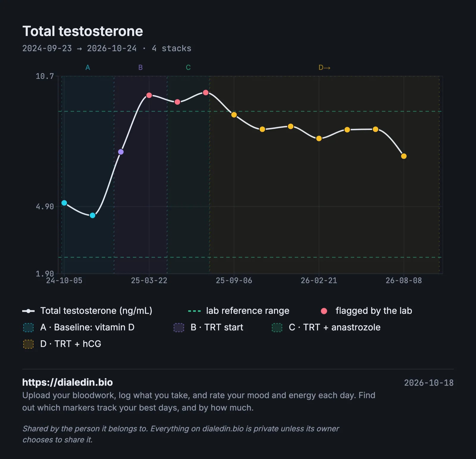Click 'Total testosterone (ng/mL)' legend text
This screenshot has width=476, height=459.
tap(96, 311)
